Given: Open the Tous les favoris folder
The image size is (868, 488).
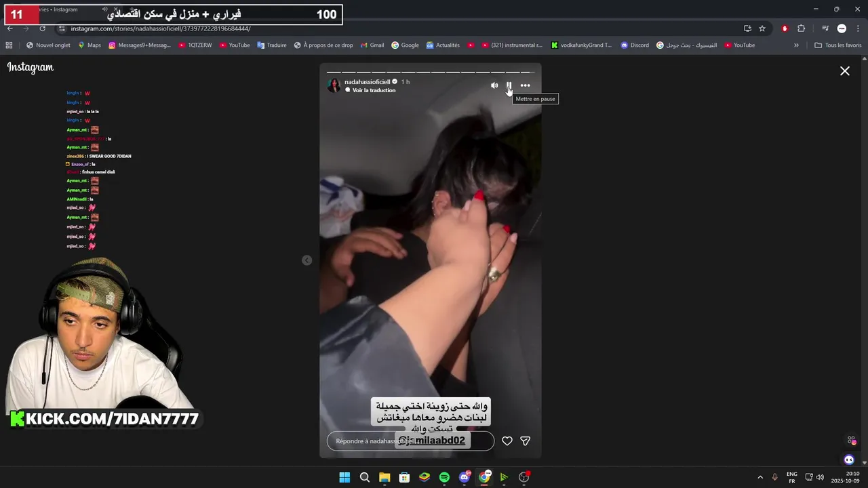Looking at the screenshot, I should pyautogui.click(x=837, y=45).
